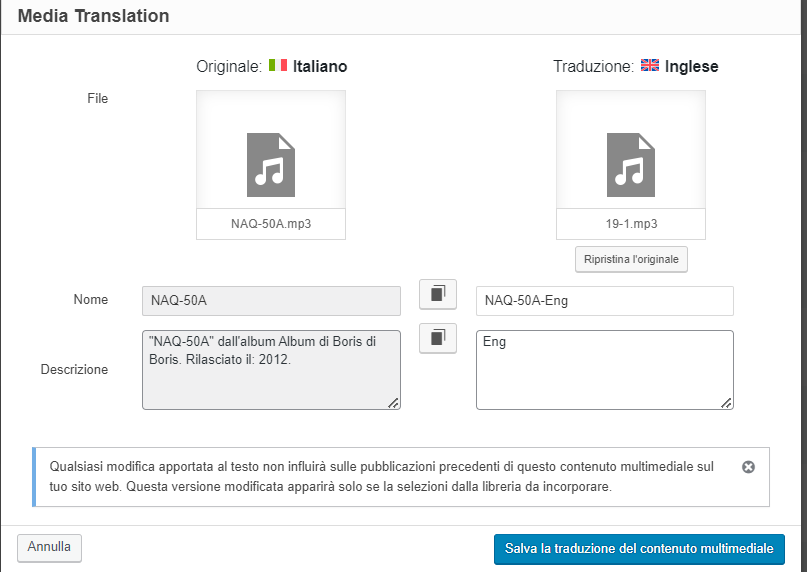Focus the NAQ-50A-Eng name input field
The image size is (807, 572).
(x=605, y=301)
